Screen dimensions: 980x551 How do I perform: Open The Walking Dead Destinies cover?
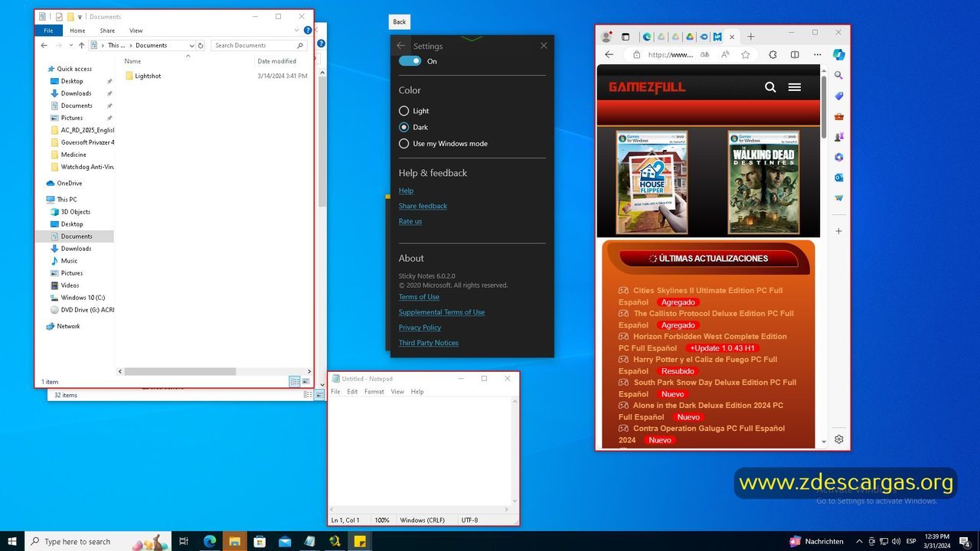tap(763, 182)
